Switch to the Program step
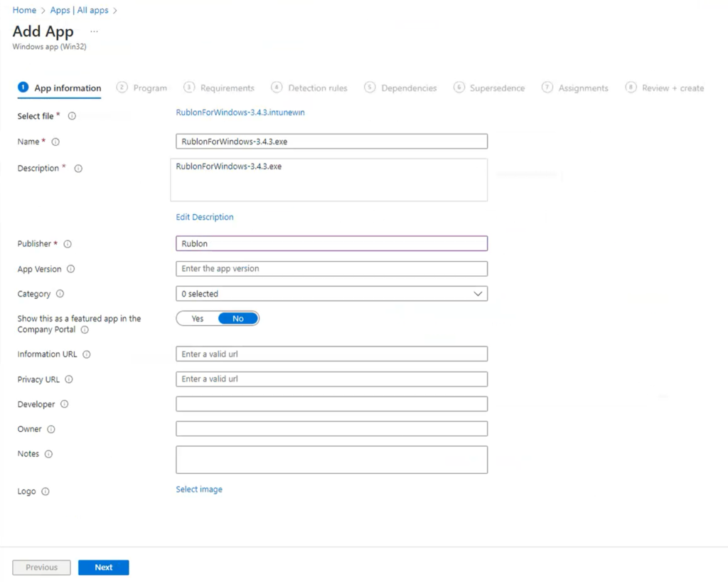Image resolution: width=728 pixels, height=582 pixels. pyautogui.click(x=150, y=88)
